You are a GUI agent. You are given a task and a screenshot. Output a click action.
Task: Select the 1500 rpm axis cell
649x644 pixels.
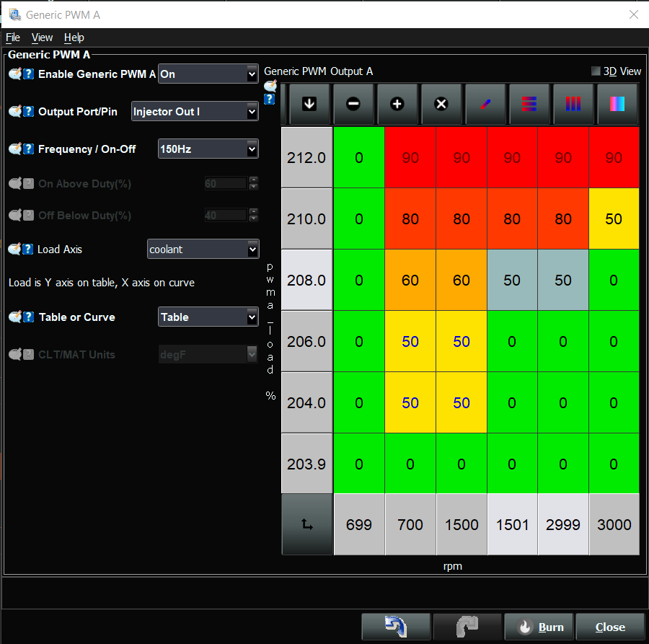462,524
